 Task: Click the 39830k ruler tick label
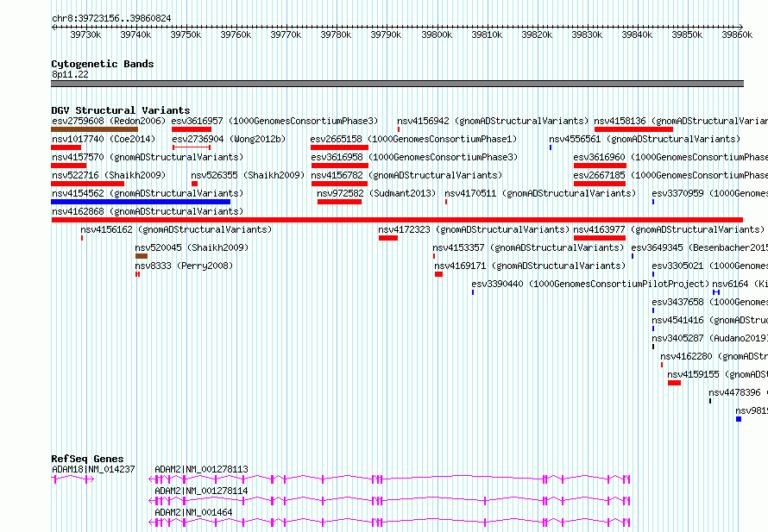pos(587,34)
